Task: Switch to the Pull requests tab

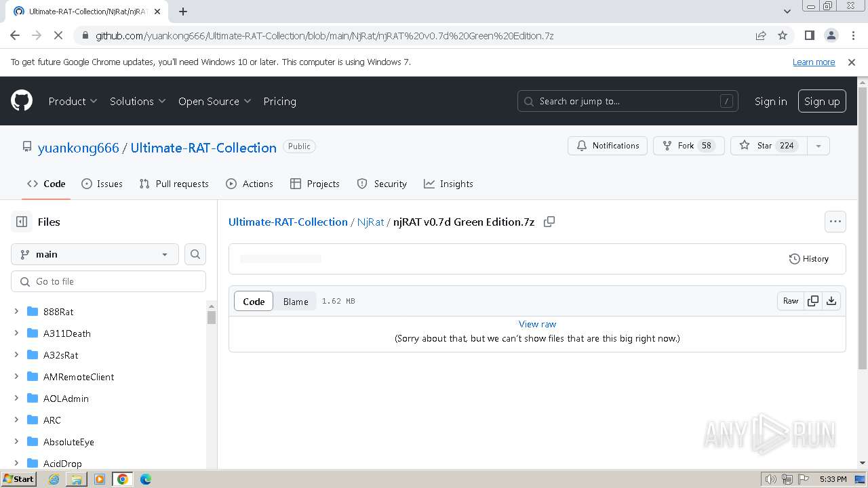Action: click(x=174, y=184)
